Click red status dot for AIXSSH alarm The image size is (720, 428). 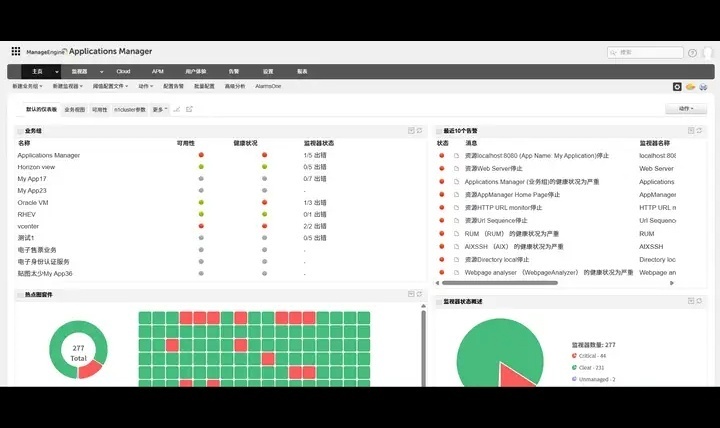[442, 247]
